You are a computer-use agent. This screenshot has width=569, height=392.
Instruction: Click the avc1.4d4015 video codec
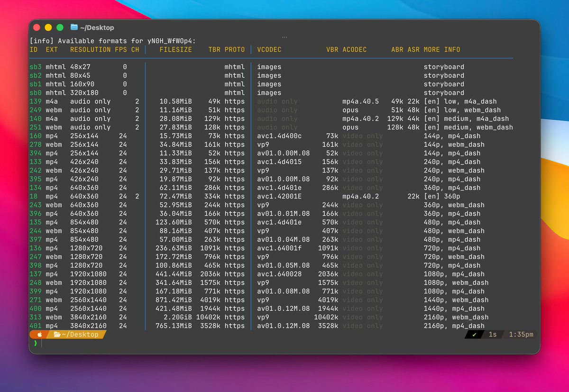point(279,162)
